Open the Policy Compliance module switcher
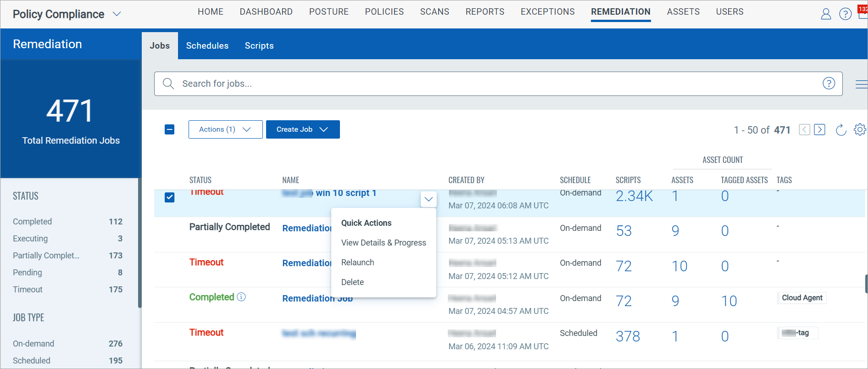The image size is (868, 369). pyautogui.click(x=117, y=14)
